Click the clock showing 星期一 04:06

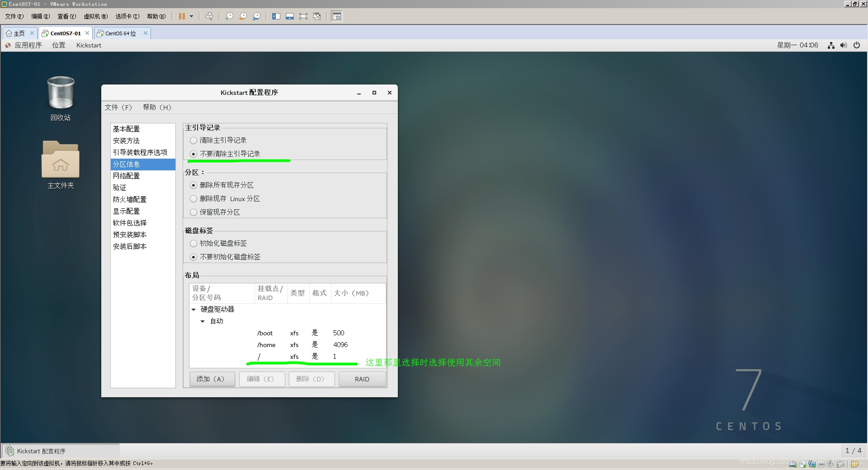(x=797, y=45)
